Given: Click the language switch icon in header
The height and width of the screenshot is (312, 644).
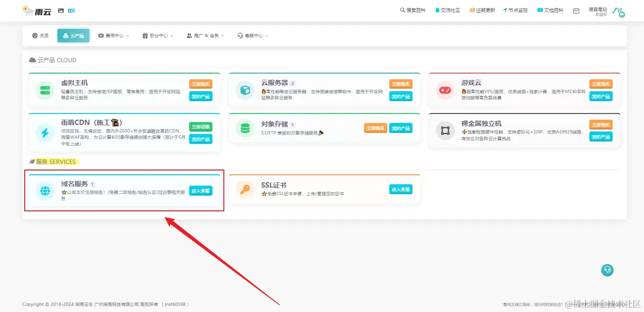Looking at the screenshot, I should (71, 10).
